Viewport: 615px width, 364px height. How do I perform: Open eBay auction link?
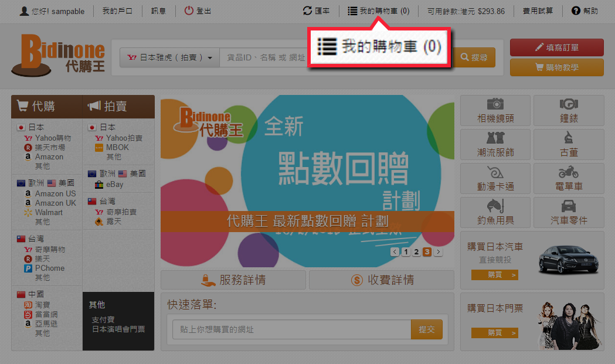point(110,185)
